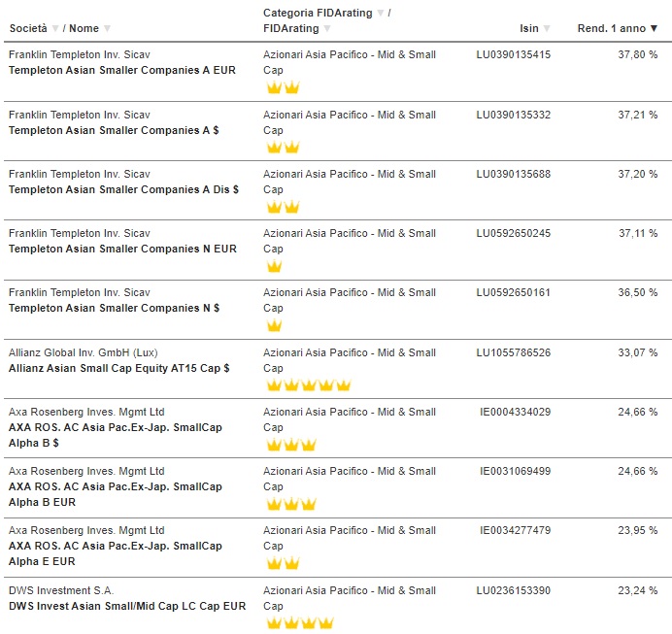This screenshot has height=634, width=672.
Task: Select ISIN LU0592650161
Action: pyautogui.click(x=514, y=292)
